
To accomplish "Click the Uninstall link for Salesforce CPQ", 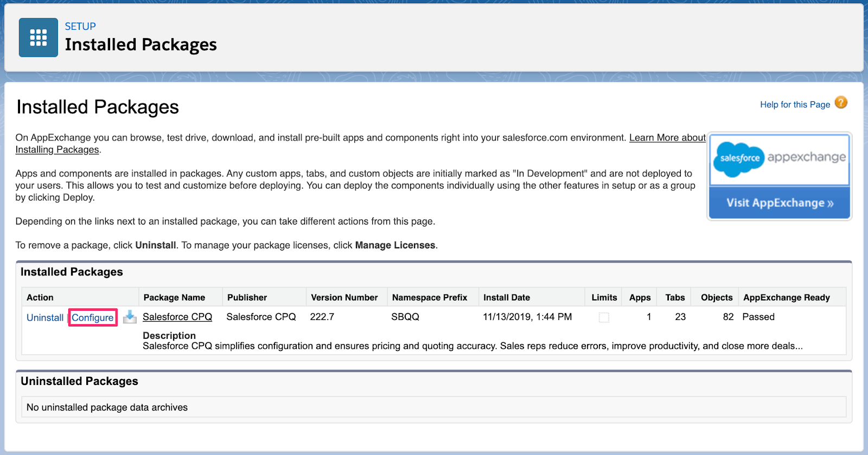I will click(45, 318).
